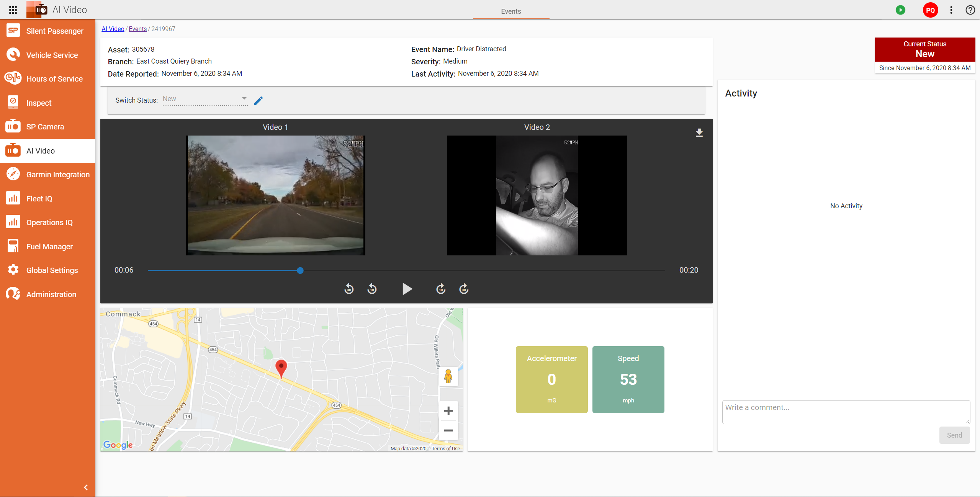
Task: Follow the Events breadcrumb link
Action: click(137, 29)
